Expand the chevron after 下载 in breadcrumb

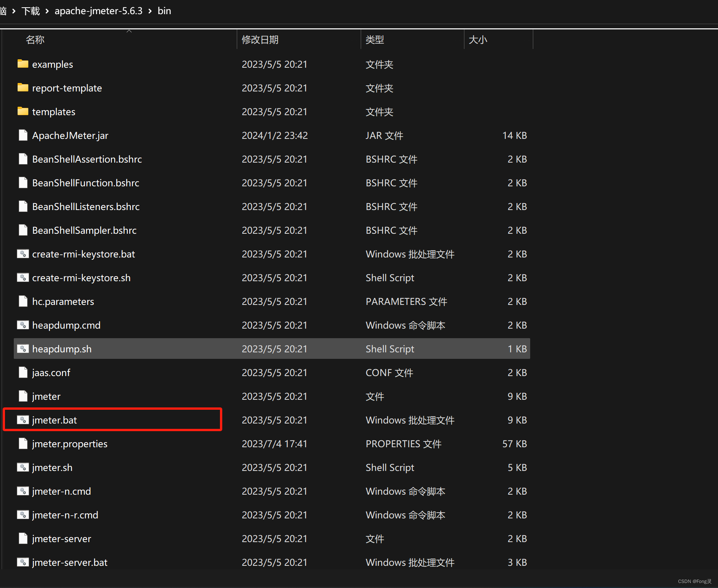pyautogui.click(x=47, y=11)
